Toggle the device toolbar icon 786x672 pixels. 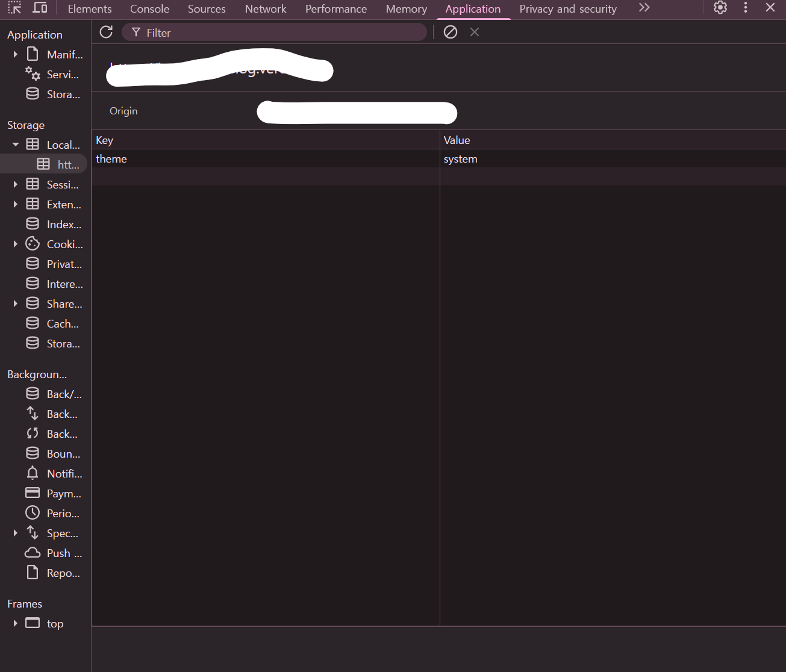click(x=40, y=8)
